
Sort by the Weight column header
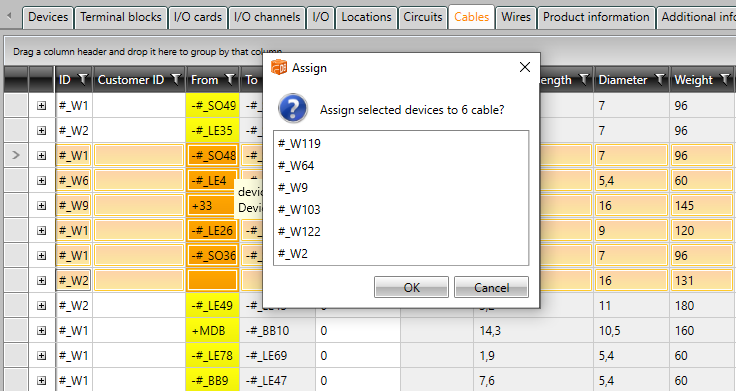tap(693, 80)
